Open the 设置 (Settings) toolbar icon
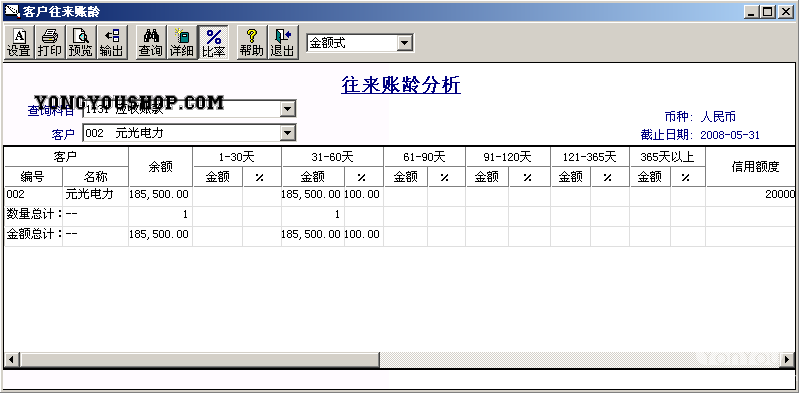Image resolution: width=799 pixels, height=393 pixels. 19,43
